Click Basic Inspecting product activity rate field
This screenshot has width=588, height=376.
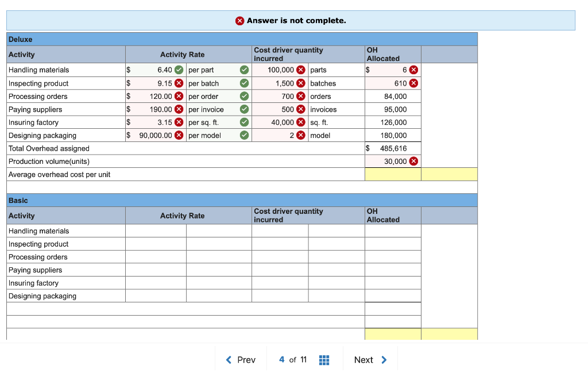[156, 244]
